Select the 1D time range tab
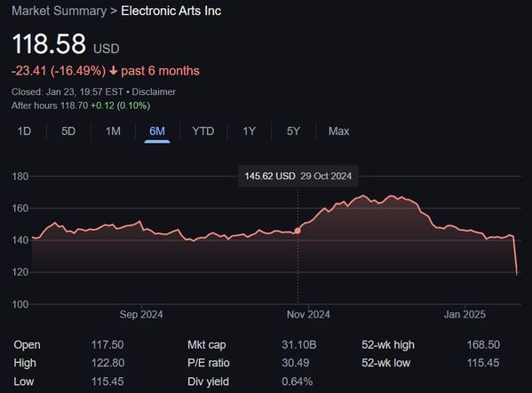This screenshot has height=393, width=532. pos(24,131)
